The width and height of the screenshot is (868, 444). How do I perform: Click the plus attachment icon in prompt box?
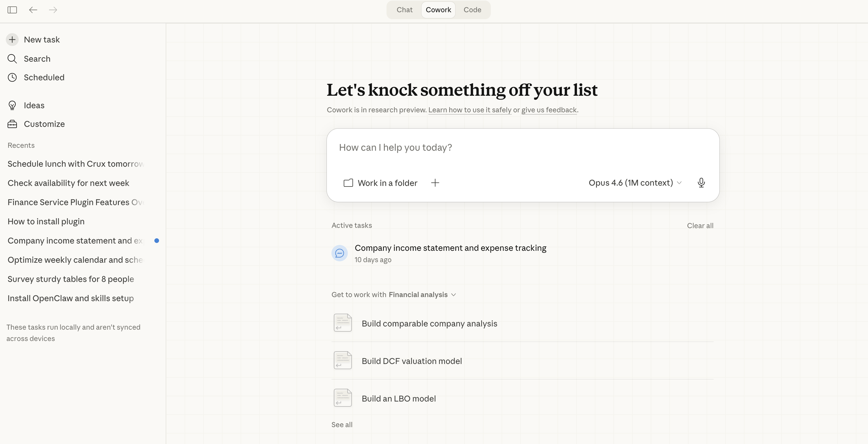(435, 183)
